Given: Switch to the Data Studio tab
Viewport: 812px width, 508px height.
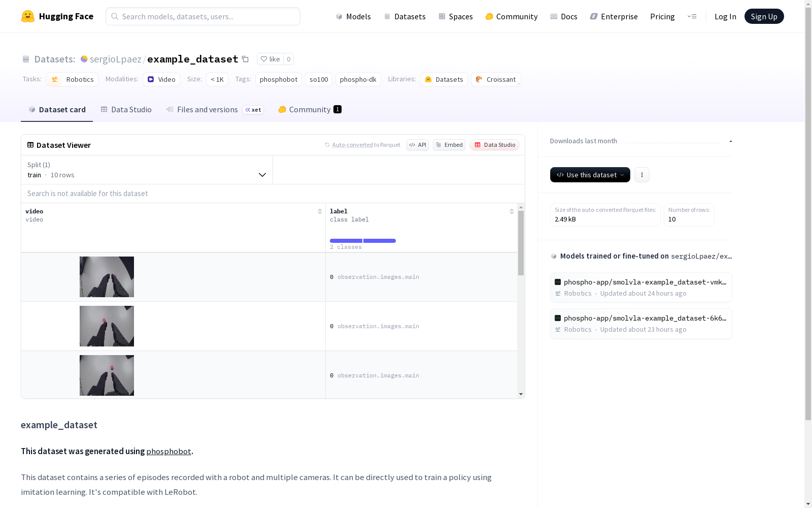Looking at the screenshot, I should tap(126, 110).
